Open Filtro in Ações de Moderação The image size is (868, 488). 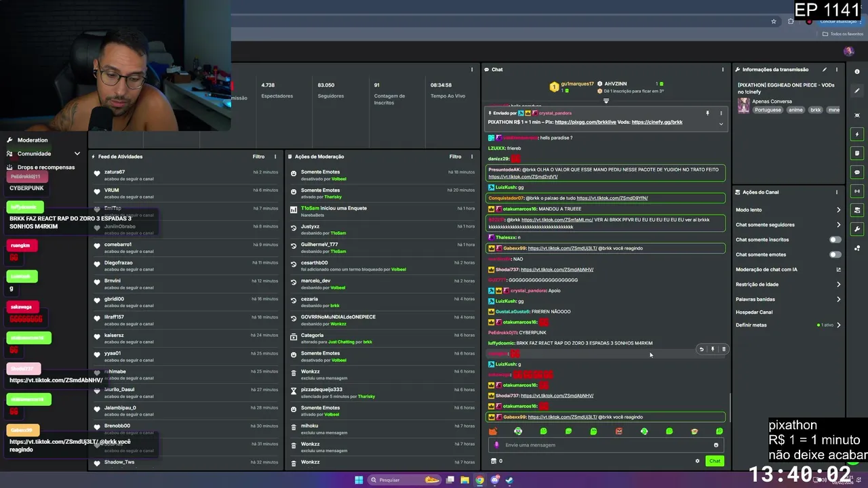[455, 157]
